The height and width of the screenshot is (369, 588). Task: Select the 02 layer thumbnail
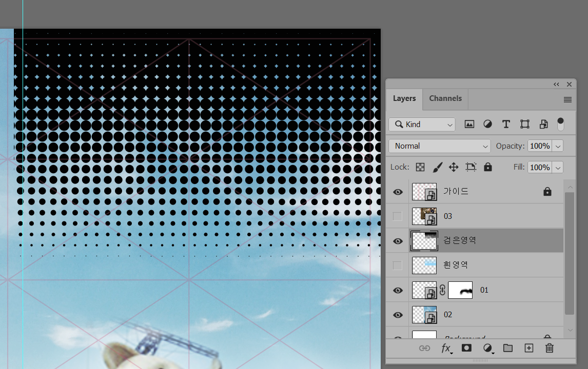(424, 315)
